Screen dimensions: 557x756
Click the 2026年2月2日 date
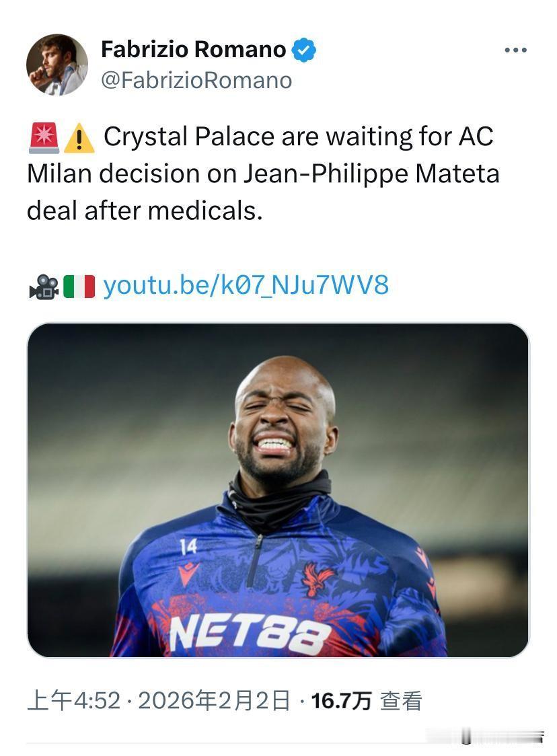(x=214, y=701)
